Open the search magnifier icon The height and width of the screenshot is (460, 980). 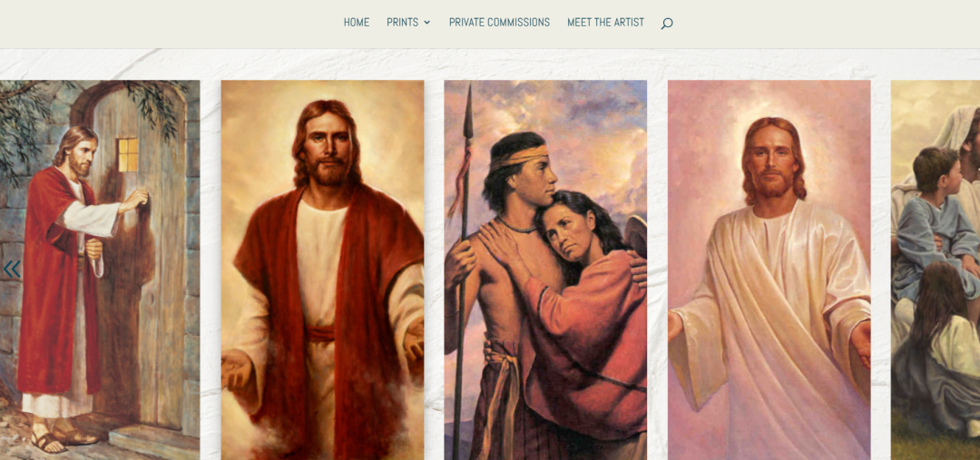pyautogui.click(x=667, y=23)
